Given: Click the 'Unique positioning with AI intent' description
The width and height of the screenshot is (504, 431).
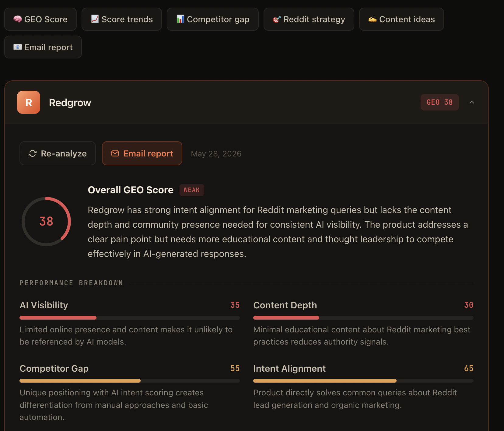Looking at the screenshot, I should (114, 405).
